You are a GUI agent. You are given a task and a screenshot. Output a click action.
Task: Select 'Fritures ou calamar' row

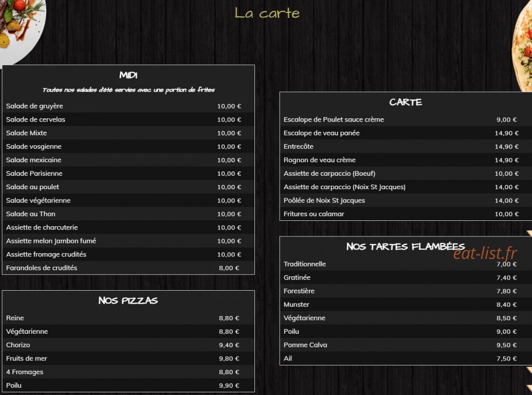point(406,214)
